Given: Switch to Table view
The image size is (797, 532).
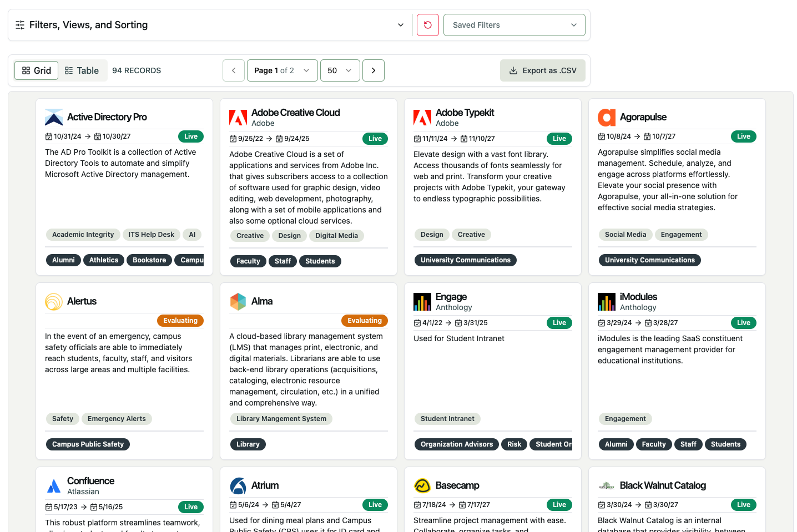Looking at the screenshot, I should point(82,70).
